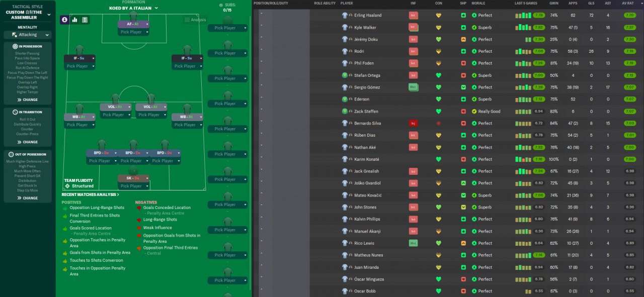Click Sergio Gómez's green Wnt status icon
Viewport: 644px width, 297px height.
click(x=413, y=87)
